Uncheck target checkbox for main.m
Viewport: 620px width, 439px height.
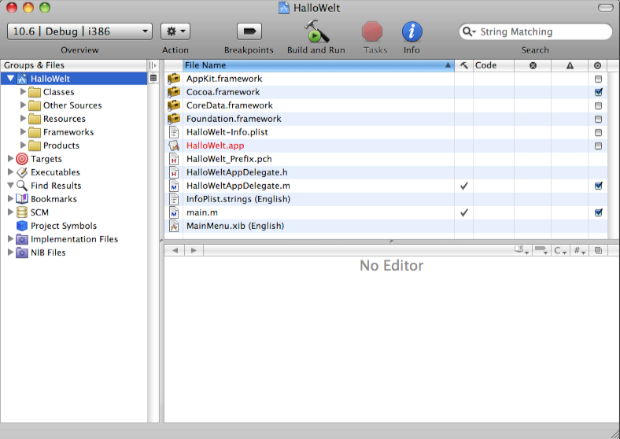[598, 212]
